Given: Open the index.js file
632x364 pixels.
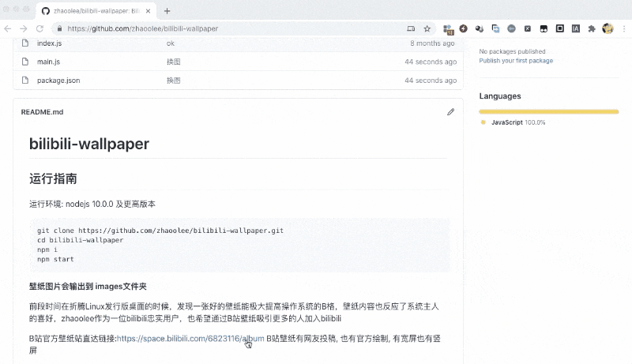Looking at the screenshot, I should [x=49, y=43].
